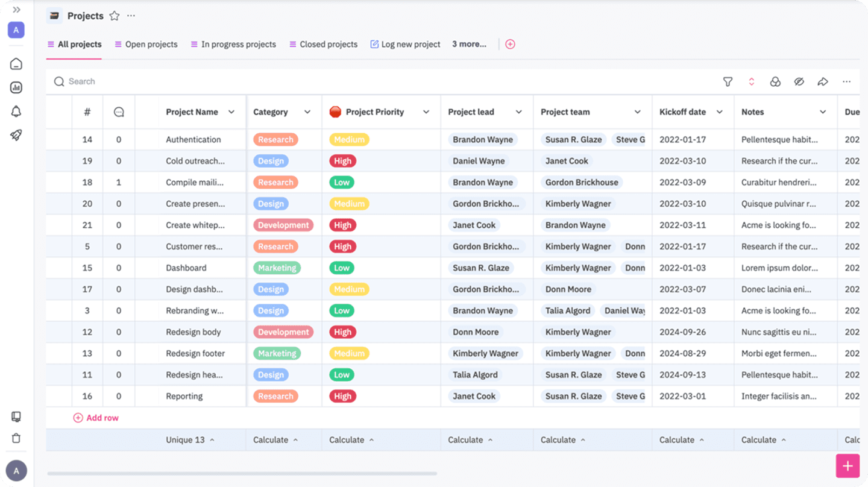This screenshot has width=868, height=487.
Task: Add a new view with the plus circle
Action: coord(510,44)
